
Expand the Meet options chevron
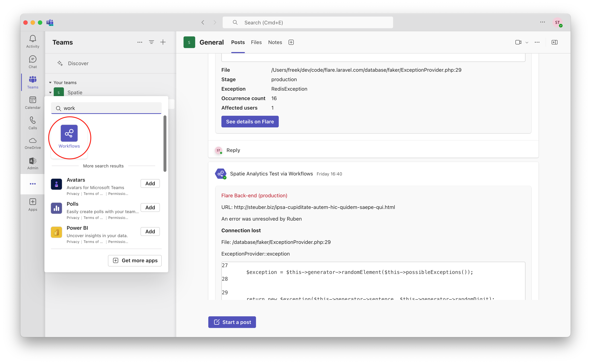527,42
